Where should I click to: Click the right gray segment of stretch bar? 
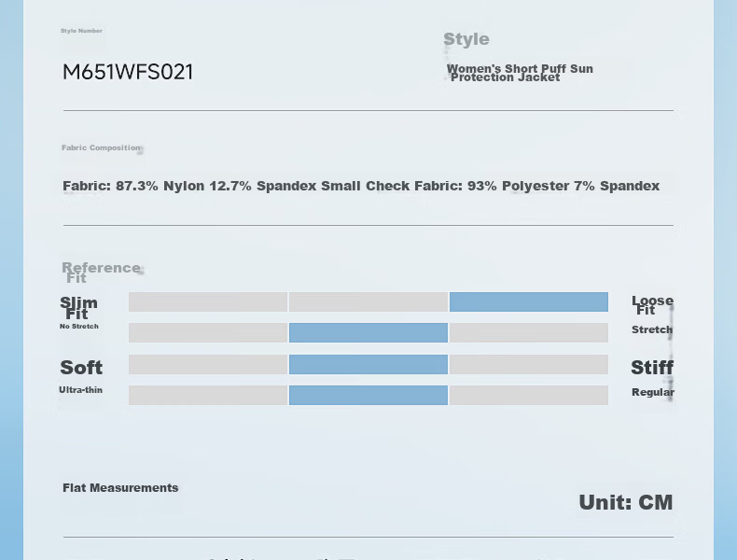point(529,332)
